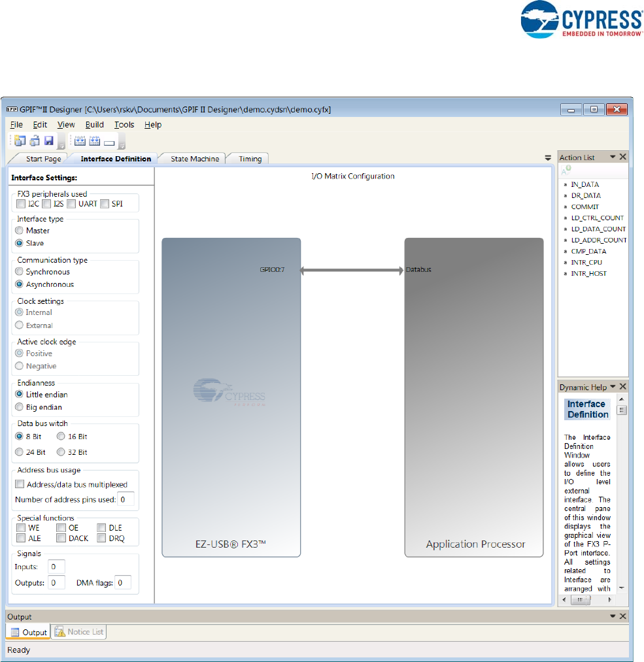Close the Action List panel

(622, 157)
